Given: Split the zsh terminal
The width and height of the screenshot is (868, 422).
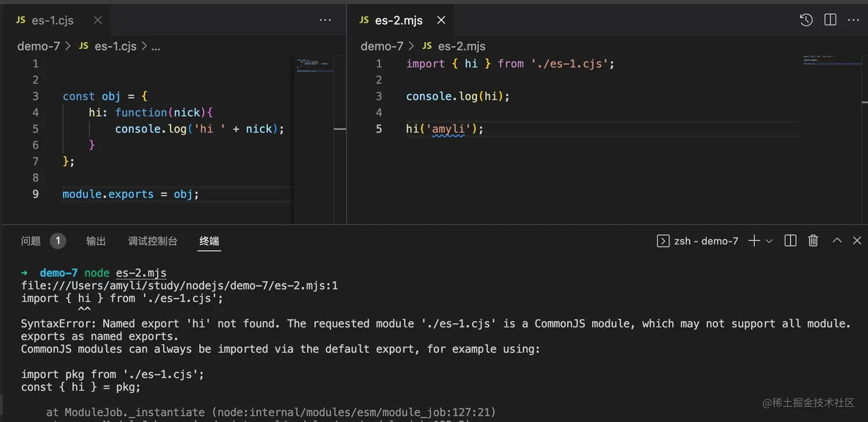Looking at the screenshot, I should [790, 241].
